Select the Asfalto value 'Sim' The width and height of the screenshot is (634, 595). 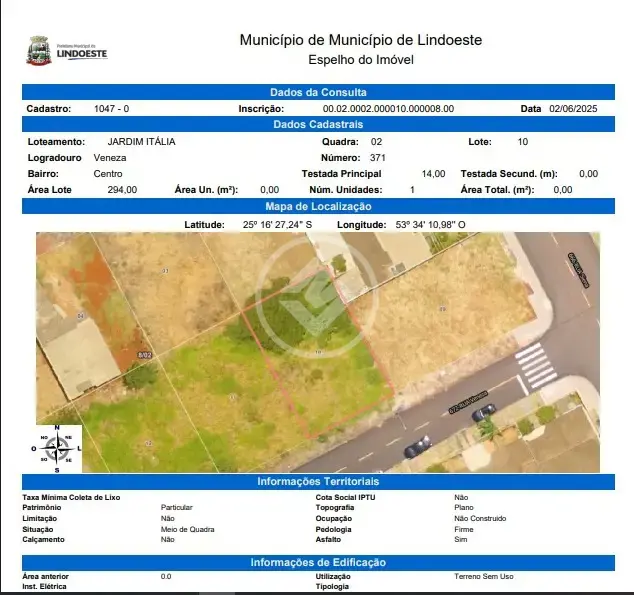[x=461, y=540]
